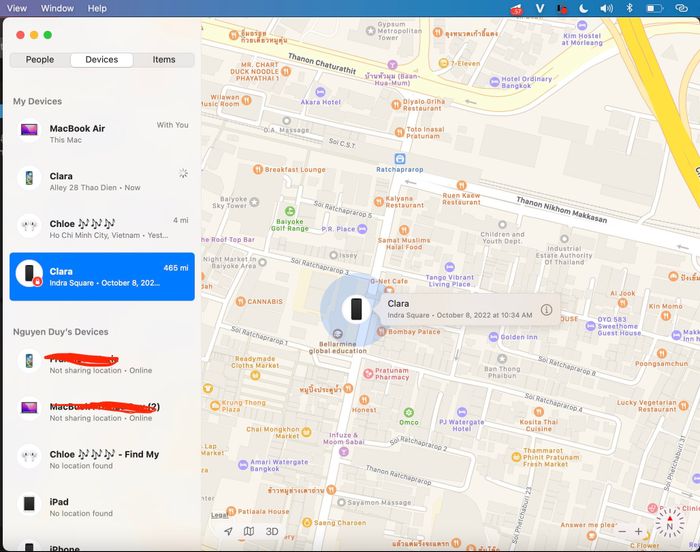Select Clara device at Indra Square
The image size is (700, 552).
(x=102, y=276)
